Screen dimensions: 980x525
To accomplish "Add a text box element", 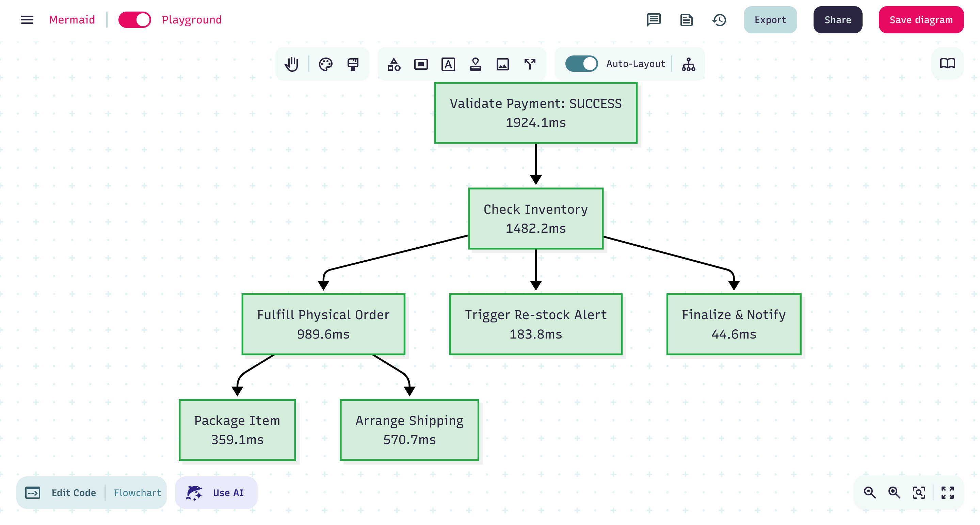I will [448, 64].
